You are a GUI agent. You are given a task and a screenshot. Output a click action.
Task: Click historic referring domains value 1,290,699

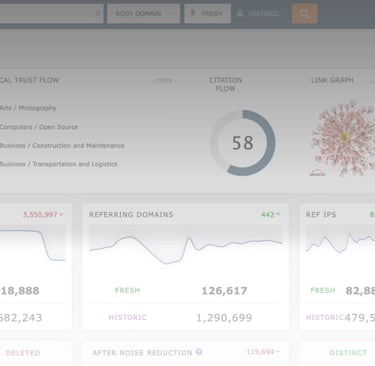[x=224, y=318]
